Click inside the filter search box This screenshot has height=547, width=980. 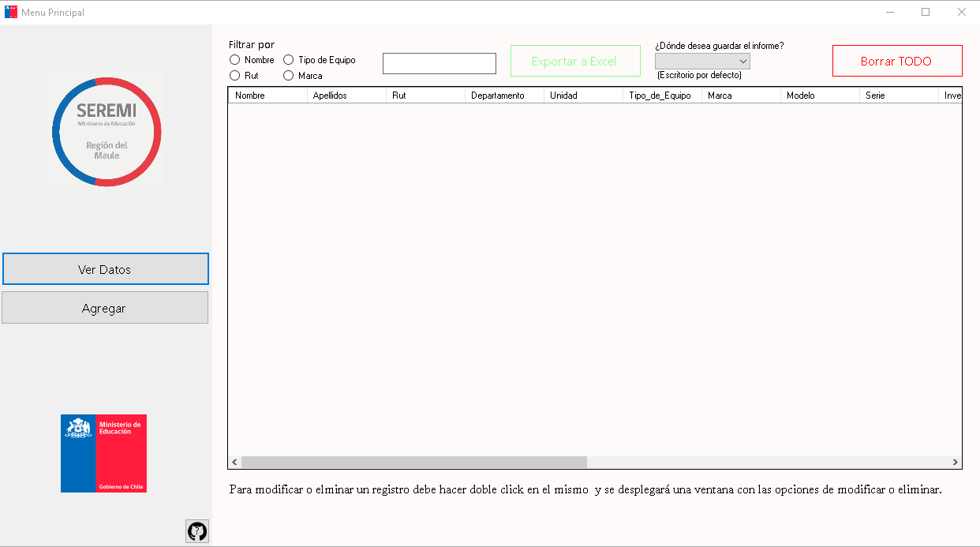tap(439, 63)
